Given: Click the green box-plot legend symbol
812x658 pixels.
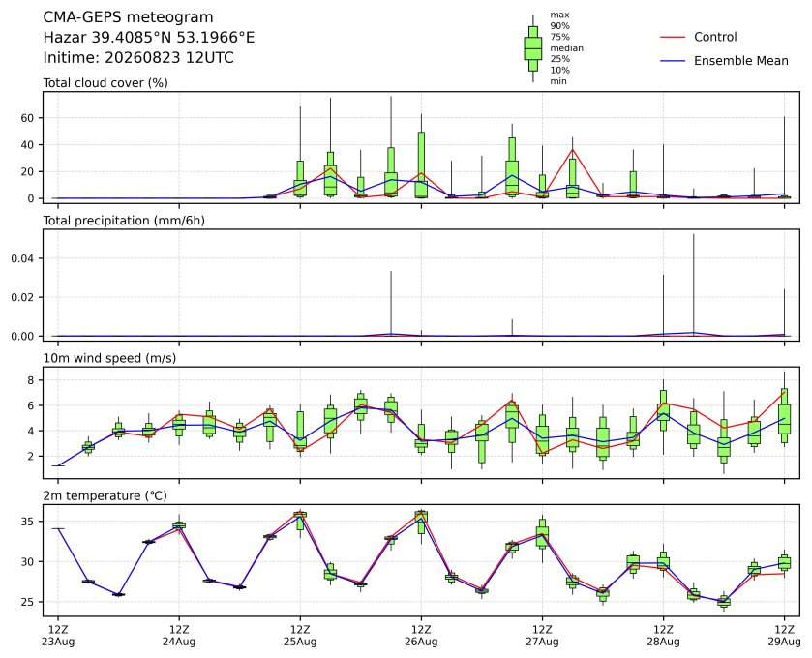Looking at the screenshot, I should tap(533, 48).
